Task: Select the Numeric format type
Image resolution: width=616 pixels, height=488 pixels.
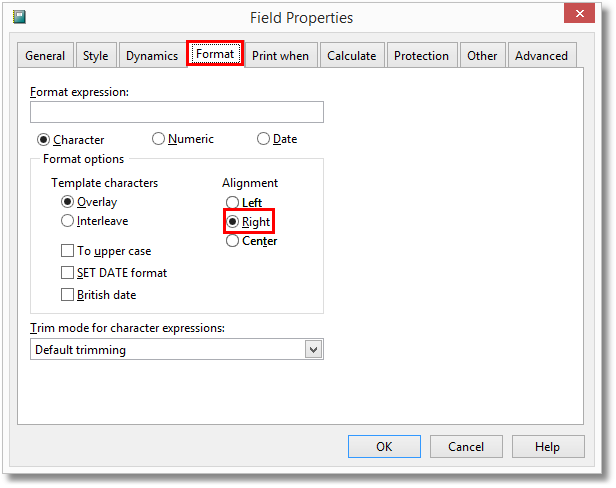Action: pos(159,139)
